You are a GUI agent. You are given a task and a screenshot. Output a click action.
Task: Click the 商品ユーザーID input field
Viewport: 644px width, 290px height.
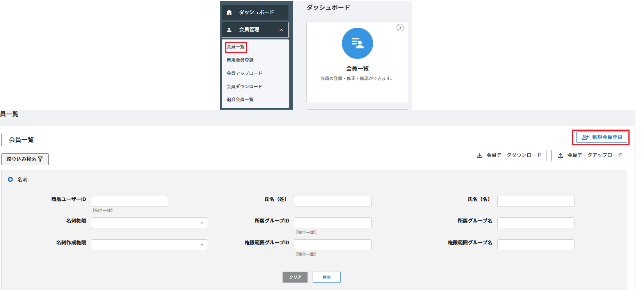[x=130, y=201]
